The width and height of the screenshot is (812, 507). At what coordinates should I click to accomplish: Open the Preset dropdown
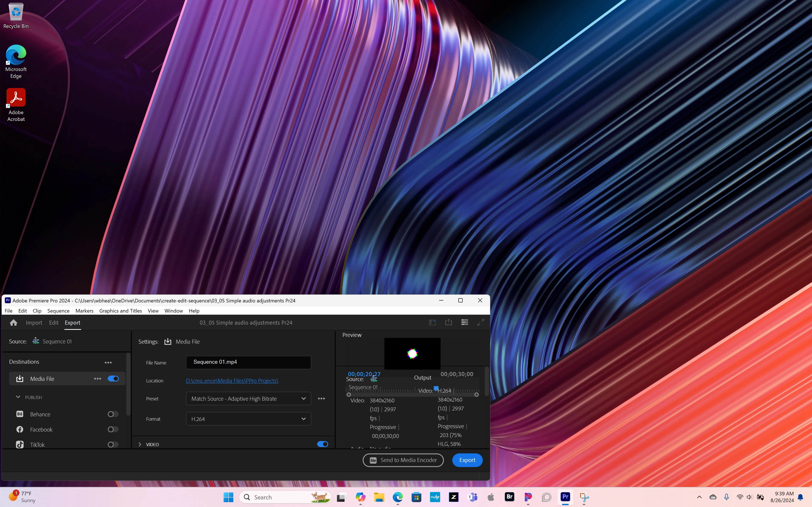(248, 399)
